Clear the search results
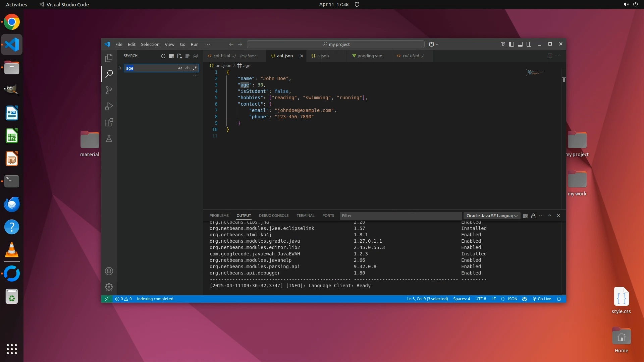The image size is (644, 362). (171, 56)
